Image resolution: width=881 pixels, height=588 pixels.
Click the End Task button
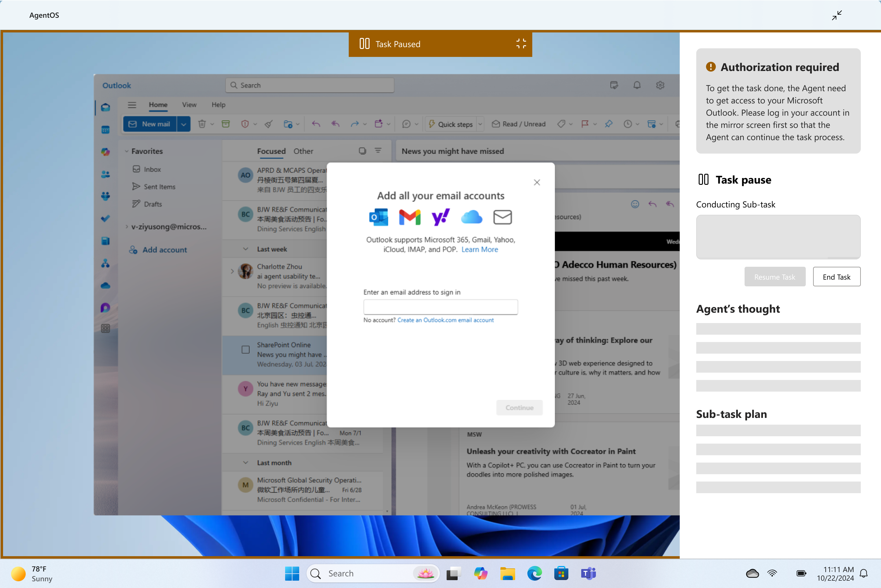(x=836, y=277)
